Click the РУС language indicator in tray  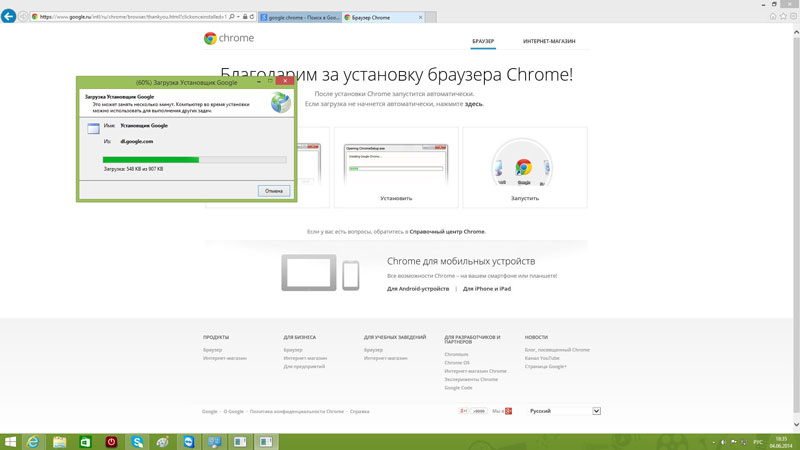[758, 442]
